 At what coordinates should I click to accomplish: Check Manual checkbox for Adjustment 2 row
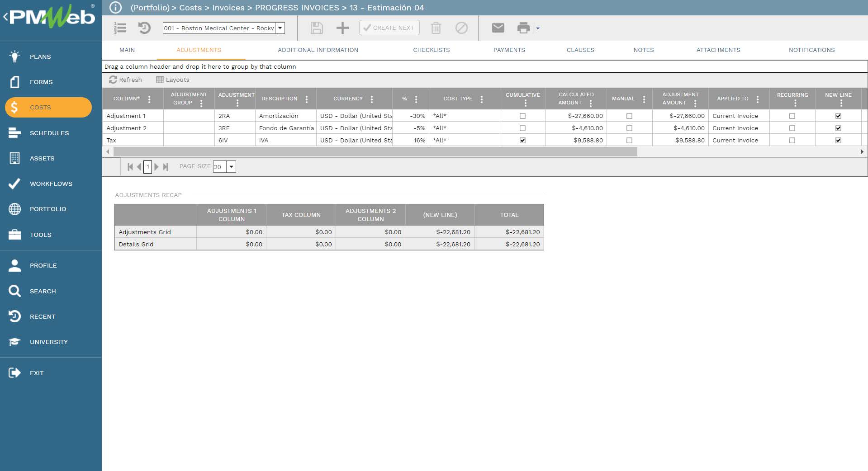coord(629,128)
